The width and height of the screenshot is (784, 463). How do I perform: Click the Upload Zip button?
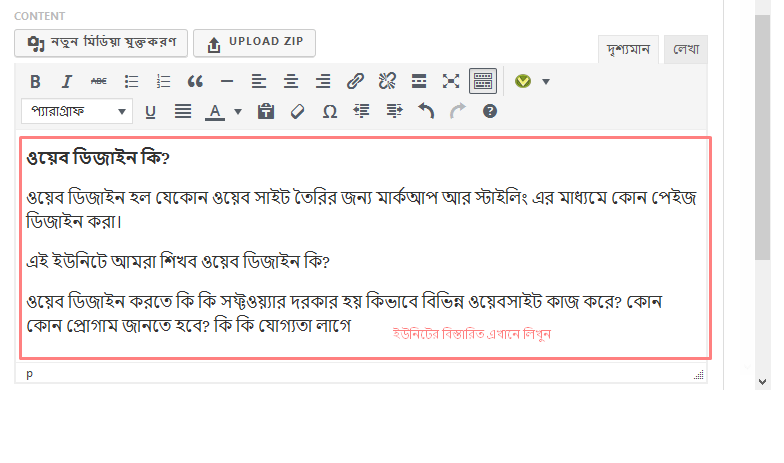tap(254, 43)
